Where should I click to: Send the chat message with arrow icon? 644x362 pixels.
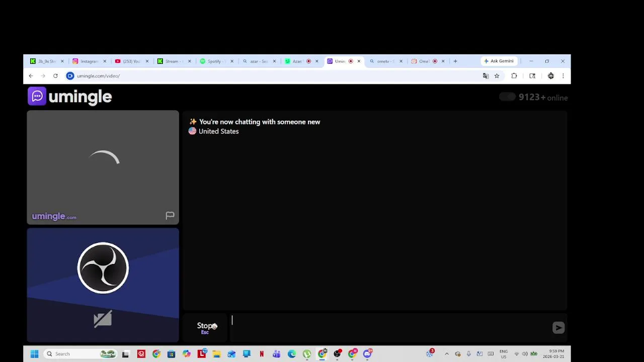point(558,328)
